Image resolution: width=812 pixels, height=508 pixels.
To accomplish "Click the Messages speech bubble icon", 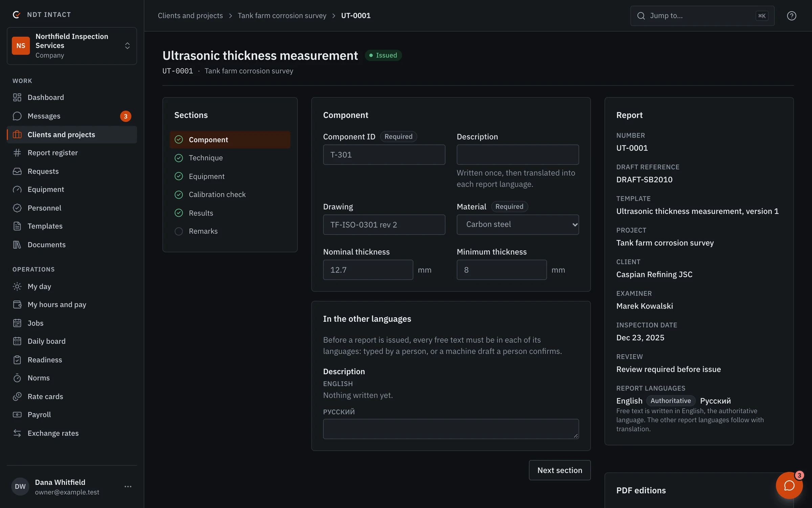I will (x=17, y=116).
